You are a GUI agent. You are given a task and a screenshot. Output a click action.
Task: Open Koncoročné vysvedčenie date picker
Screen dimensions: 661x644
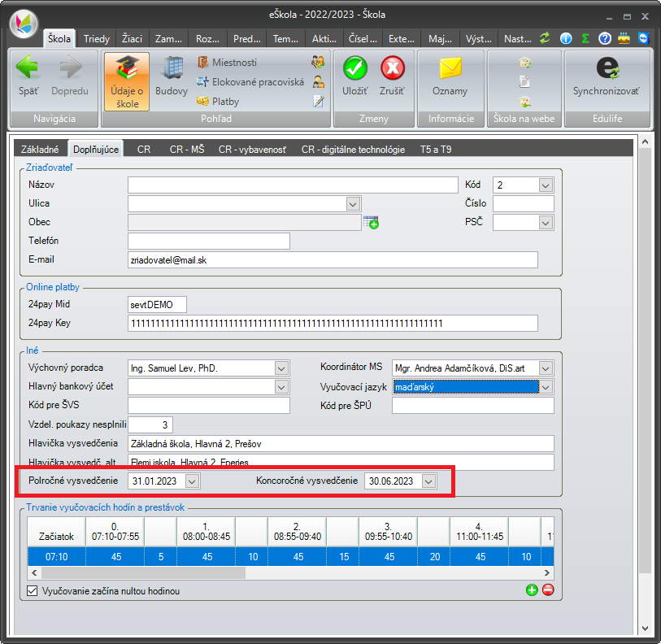(x=428, y=481)
